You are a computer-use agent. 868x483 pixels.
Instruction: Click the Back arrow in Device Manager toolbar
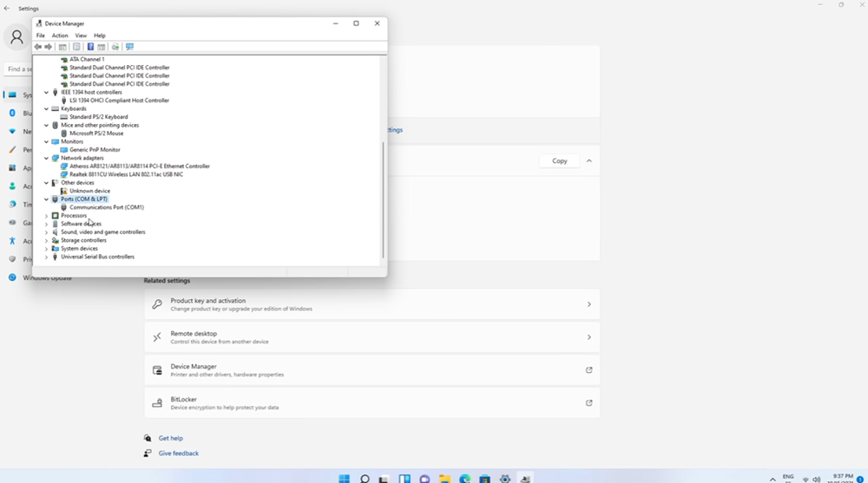(x=37, y=47)
